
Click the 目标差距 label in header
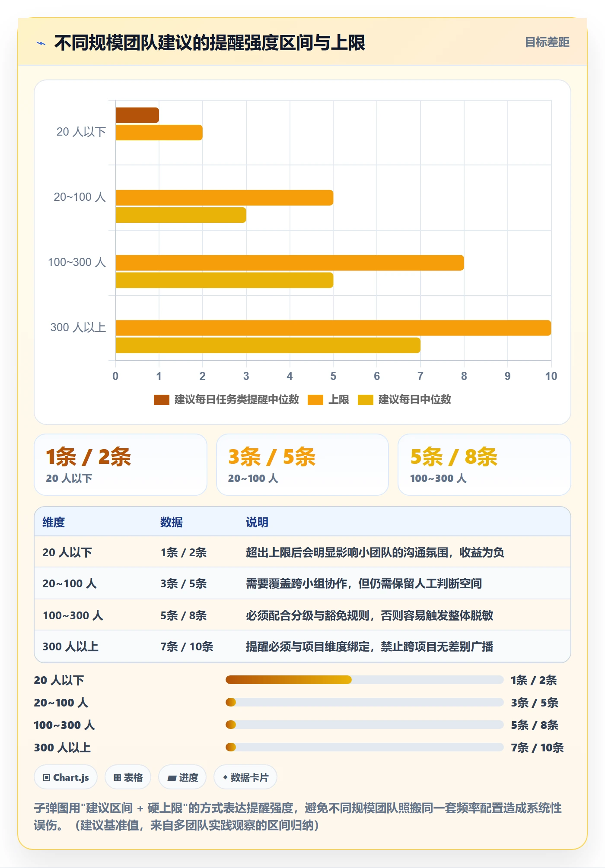pos(547,42)
